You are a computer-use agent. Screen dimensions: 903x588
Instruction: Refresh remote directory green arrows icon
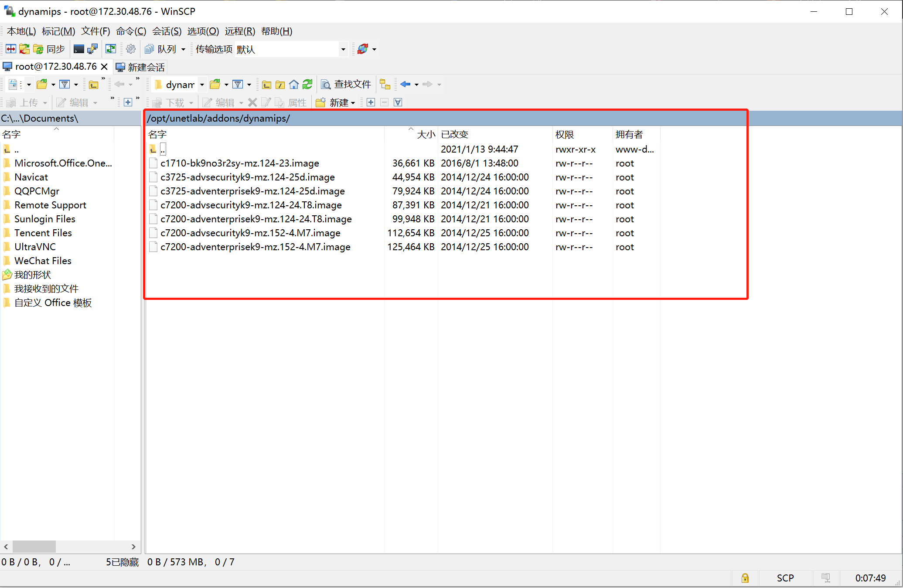(x=307, y=84)
